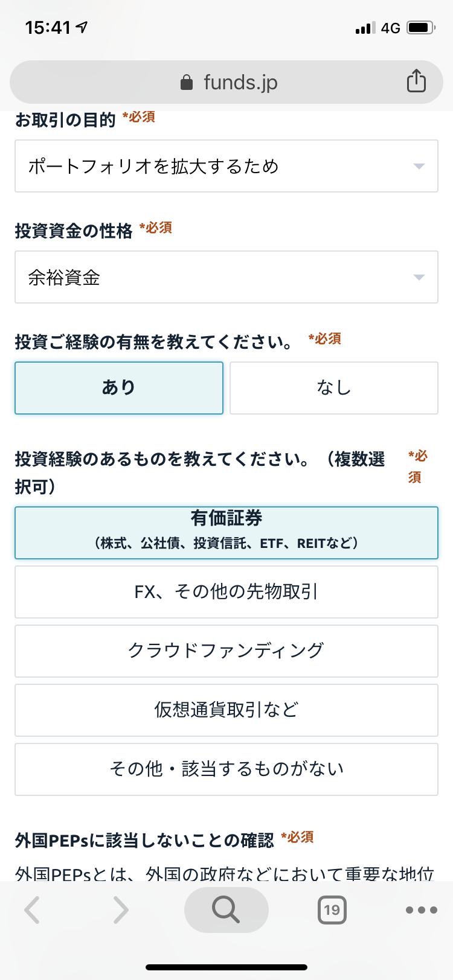
Task: Tap the lock icon beside funds.jp
Action: 187,82
